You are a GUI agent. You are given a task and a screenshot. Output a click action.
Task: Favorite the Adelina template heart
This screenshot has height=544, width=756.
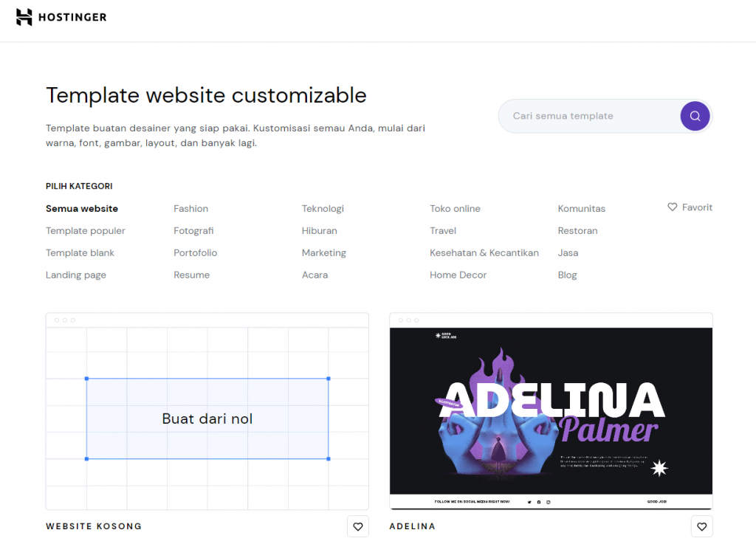pos(701,526)
